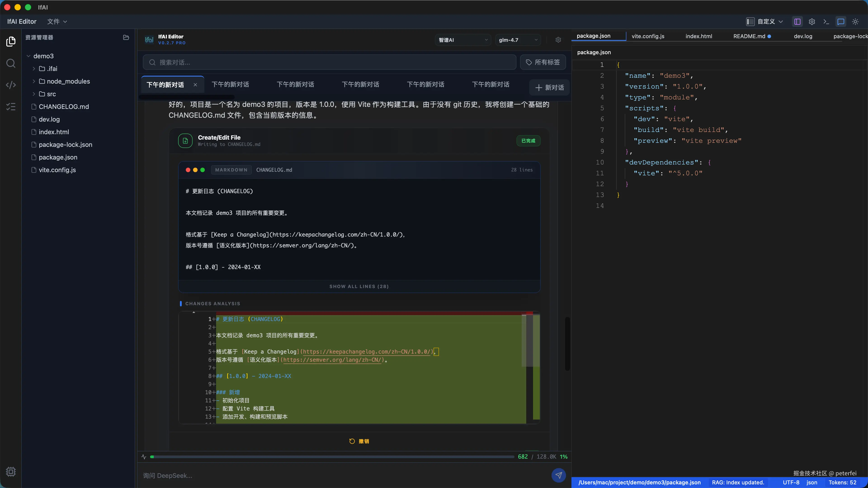Click the chip icon at sidebar bottom
Image resolution: width=868 pixels, height=488 pixels.
(x=11, y=472)
